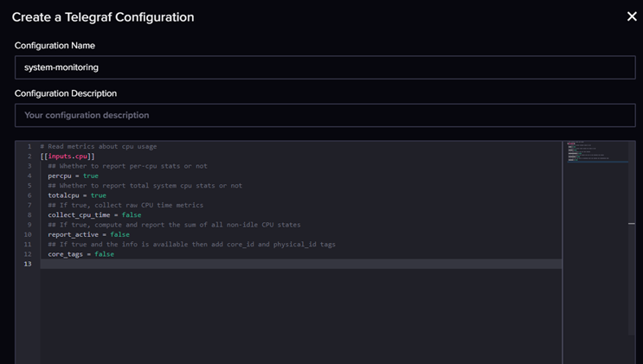Viewport: 643px width, 364px height.
Task: Click the comment about per-cpu stats
Action: coord(127,166)
